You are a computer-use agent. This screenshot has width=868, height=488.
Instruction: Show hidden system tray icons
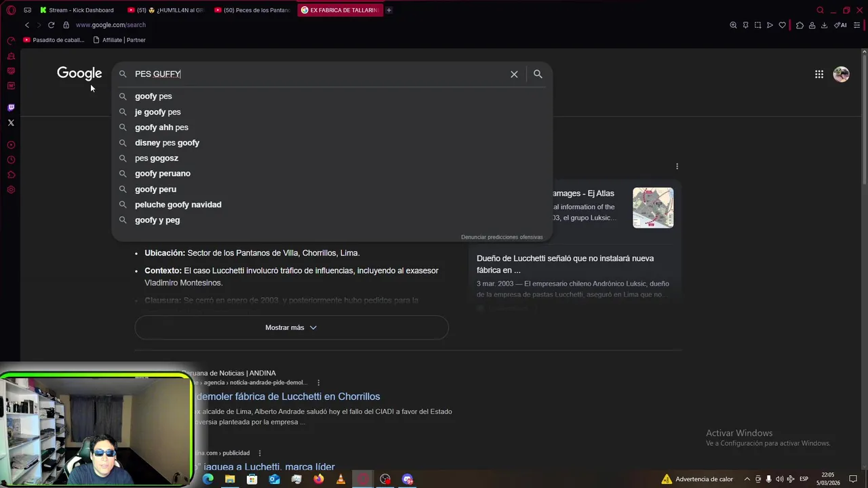[747, 479]
